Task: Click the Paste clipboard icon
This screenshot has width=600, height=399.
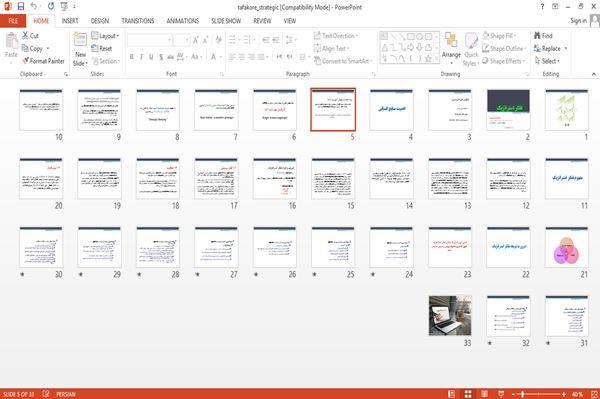Action: (x=11, y=41)
